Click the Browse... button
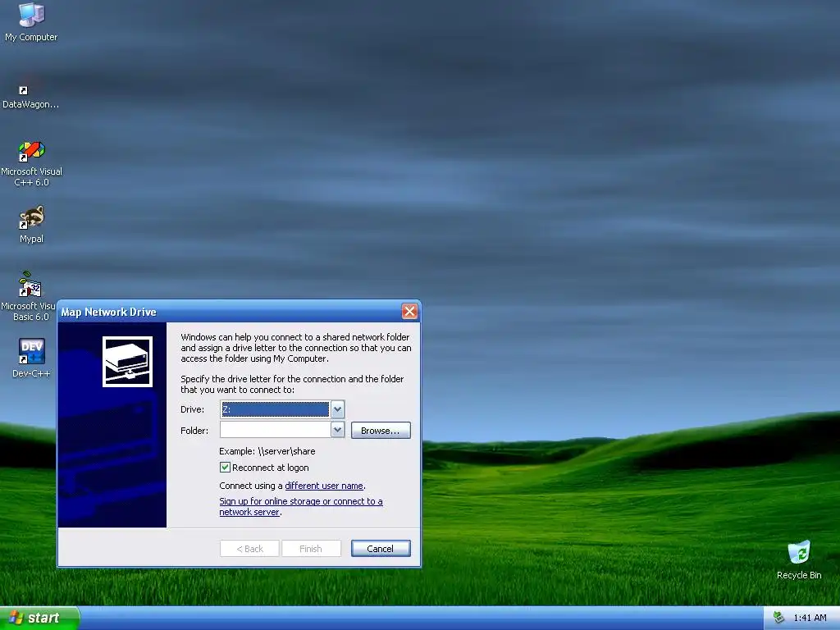Viewport: 840px width, 630px height. tap(381, 430)
